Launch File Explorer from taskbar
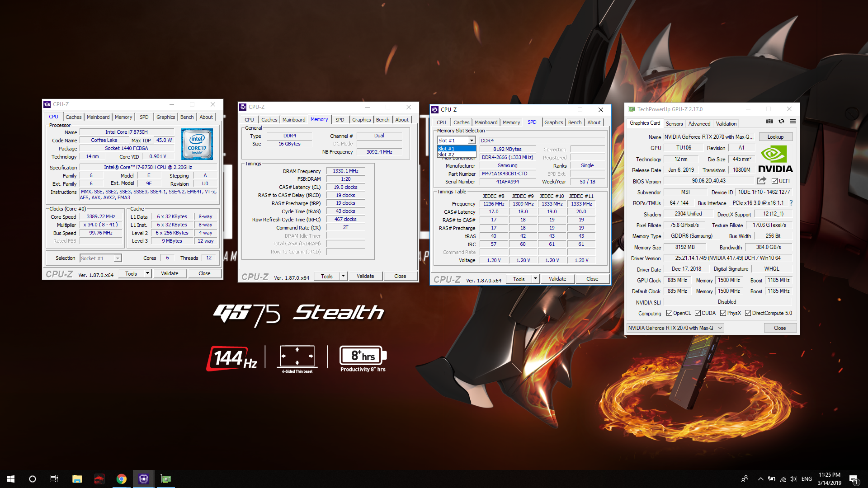 point(77,479)
